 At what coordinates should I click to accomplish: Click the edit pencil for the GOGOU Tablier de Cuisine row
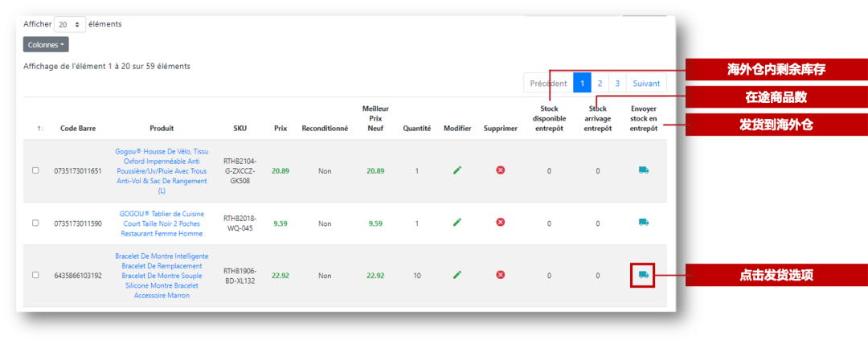457,223
